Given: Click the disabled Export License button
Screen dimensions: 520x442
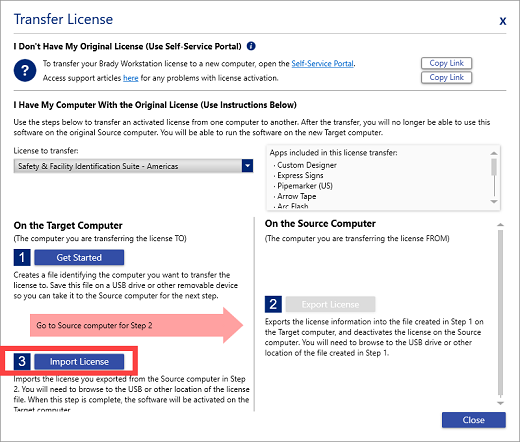Looking at the screenshot, I should point(330,304).
